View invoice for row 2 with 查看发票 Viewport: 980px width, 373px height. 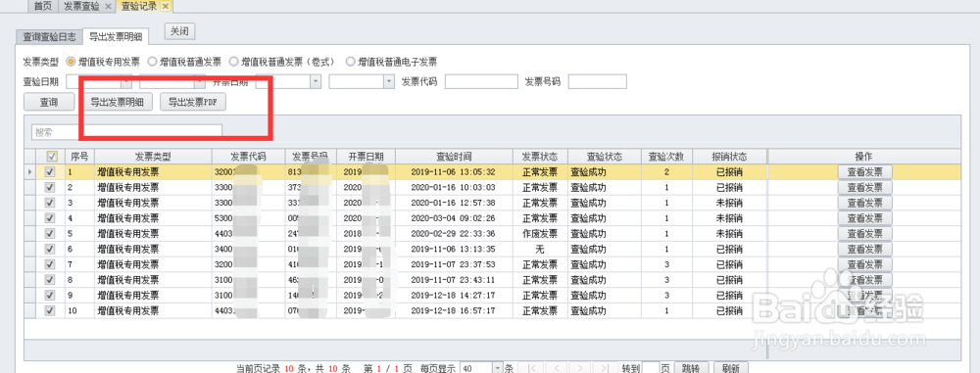865,187
